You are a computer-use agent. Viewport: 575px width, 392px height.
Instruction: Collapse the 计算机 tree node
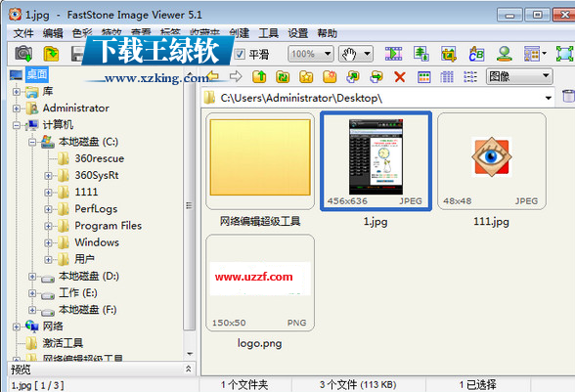coord(16,125)
